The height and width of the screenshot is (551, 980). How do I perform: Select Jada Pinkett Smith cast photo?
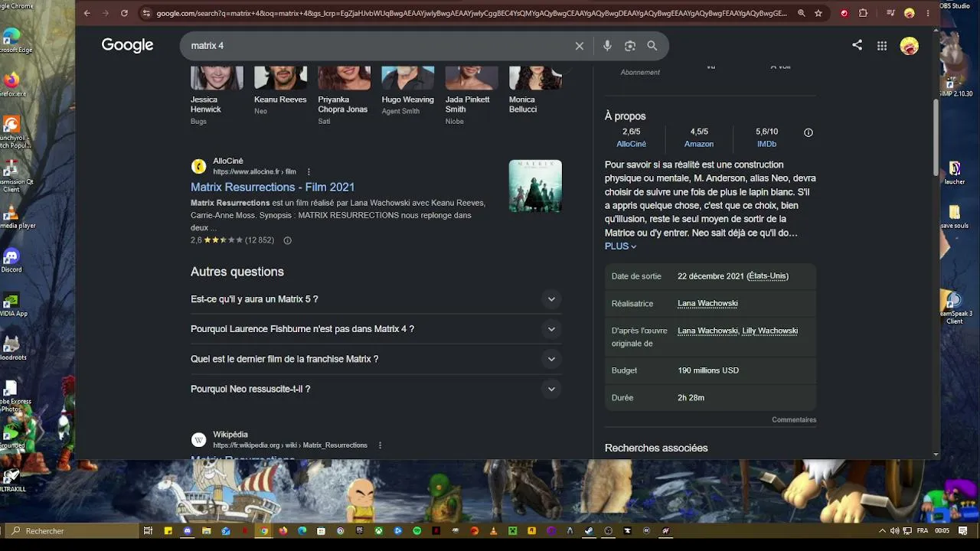pyautogui.click(x=472, y=78)
